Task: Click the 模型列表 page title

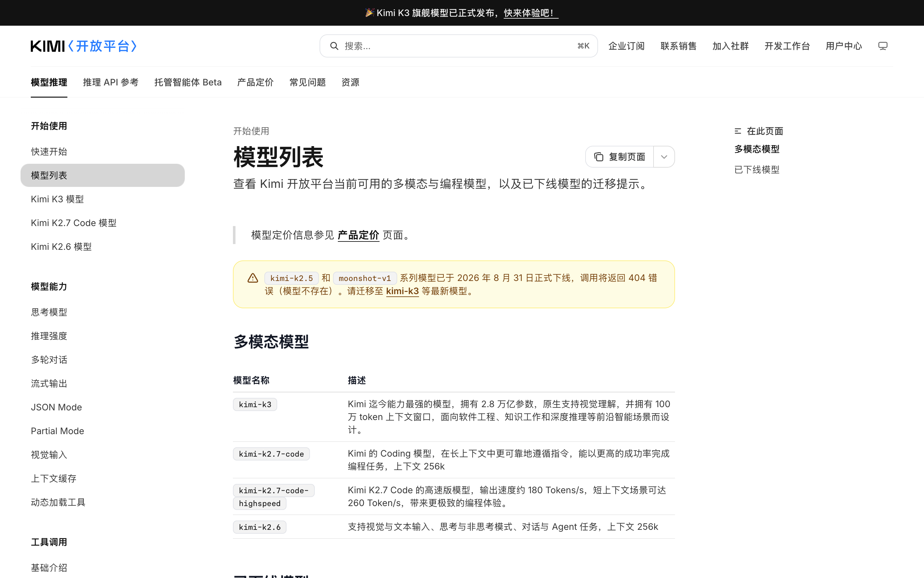Action: click(x=279, y=157)
